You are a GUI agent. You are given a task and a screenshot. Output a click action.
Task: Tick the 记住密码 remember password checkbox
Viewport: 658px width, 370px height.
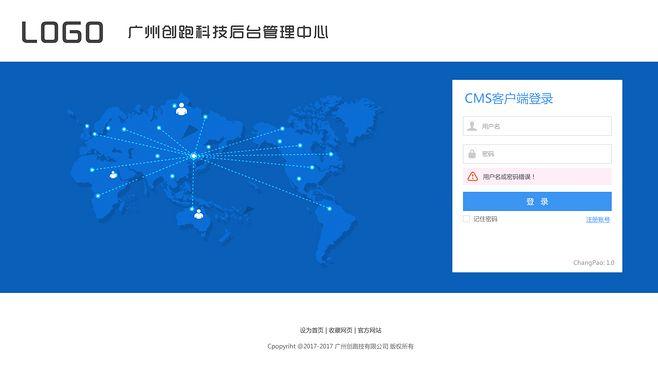[x=467, y=219]
